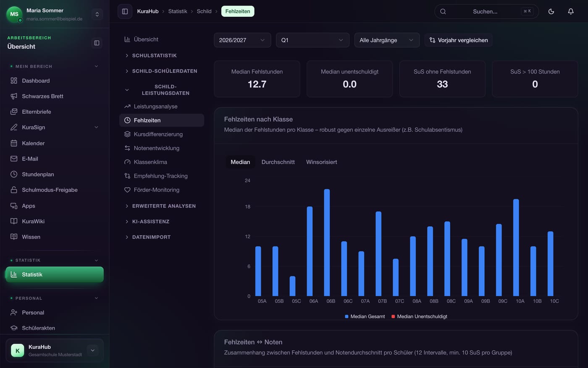
Task: Click the Schülerakten graduation cap icon
Action: click(14, 328)
